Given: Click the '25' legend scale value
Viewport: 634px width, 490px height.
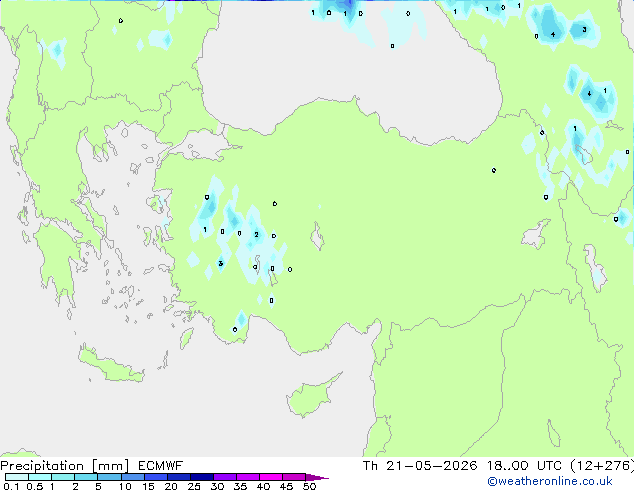Looking at the screenshot, I should coord(194,486).
